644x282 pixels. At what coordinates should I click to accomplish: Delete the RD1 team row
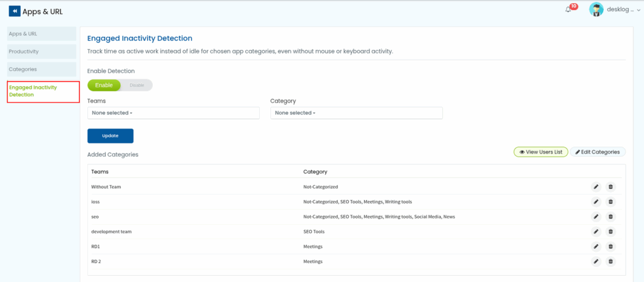point(610,246)
